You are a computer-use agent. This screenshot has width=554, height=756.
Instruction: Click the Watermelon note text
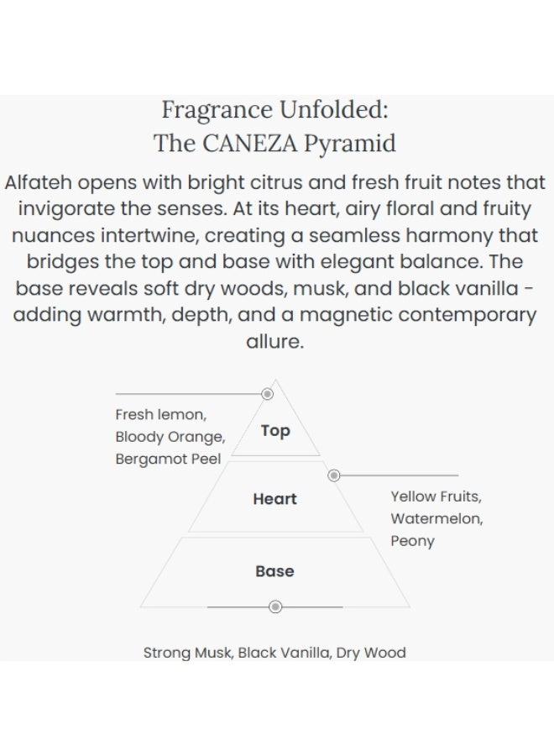[x=436, y=518]
